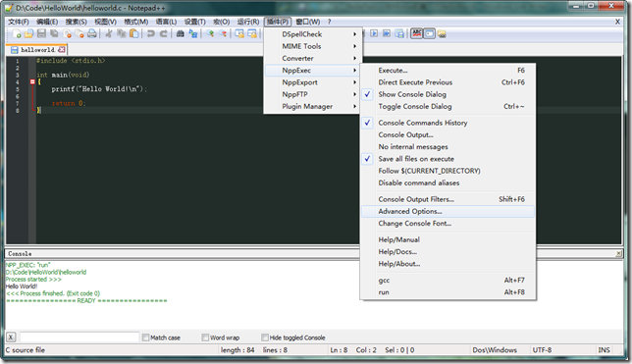
Task: Click the Paste clipboard toolbar icon
Action: click(x=134, y=34)
